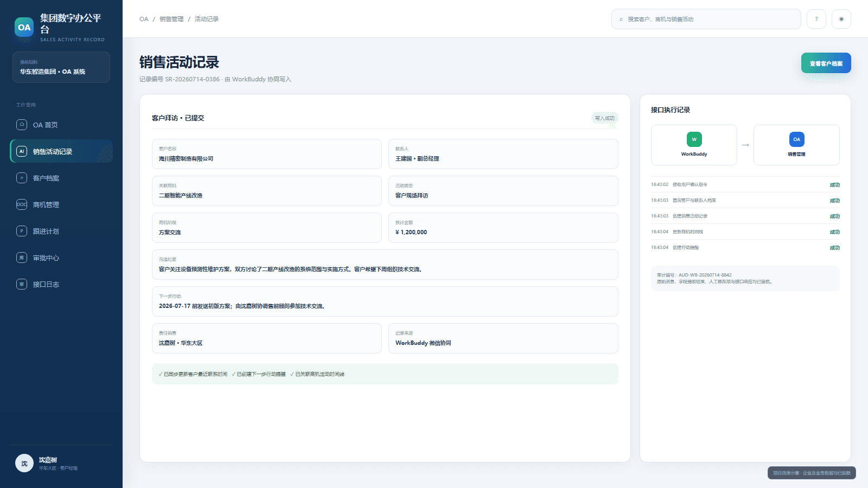Click 成功 status of 接收用户确认指令
The height and width of the screenshot is (488, 868).
pyautogui.click(x=835, y=185)
